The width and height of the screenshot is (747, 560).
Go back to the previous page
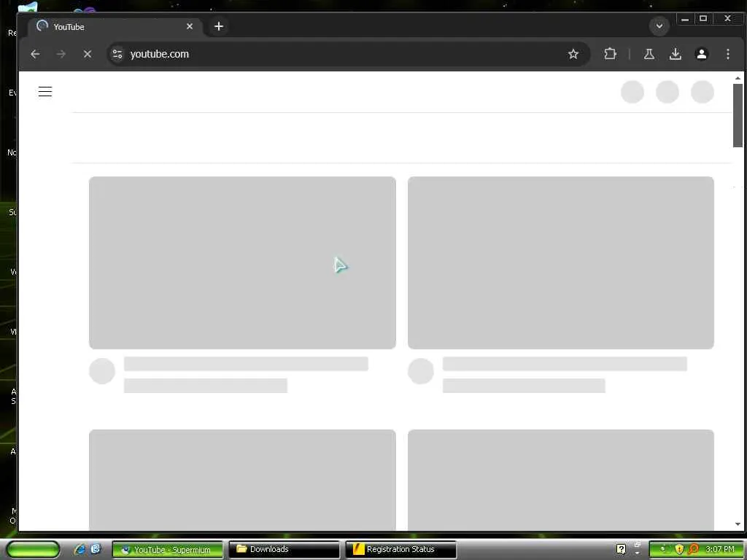click(x=35, y=54)
